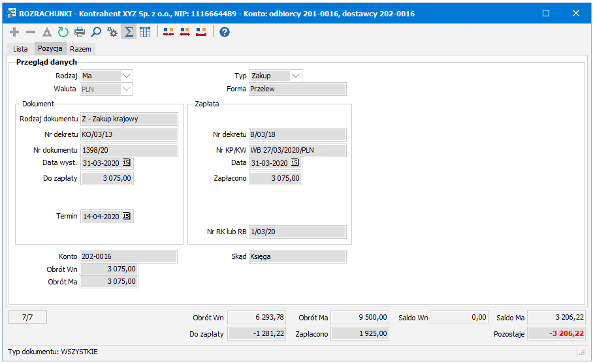This screenshot has width=593, height=364.
Task: Click the Zapłacono field in Zapłata group
Action: (276, 178)
